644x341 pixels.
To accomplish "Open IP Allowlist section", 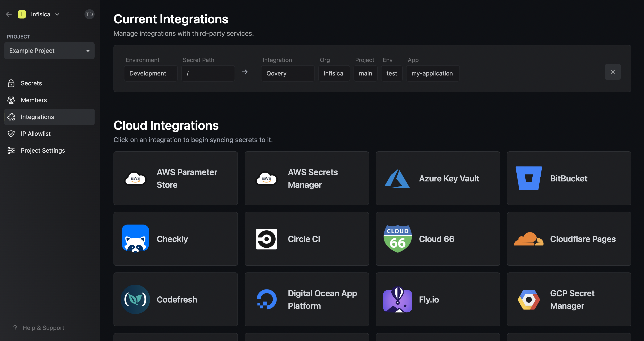I will pos(36,134).
